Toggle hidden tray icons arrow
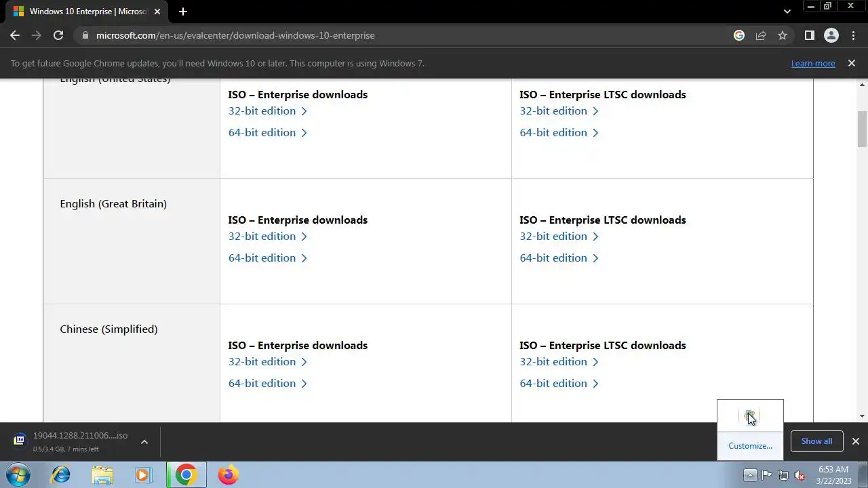 coord(750,474)
